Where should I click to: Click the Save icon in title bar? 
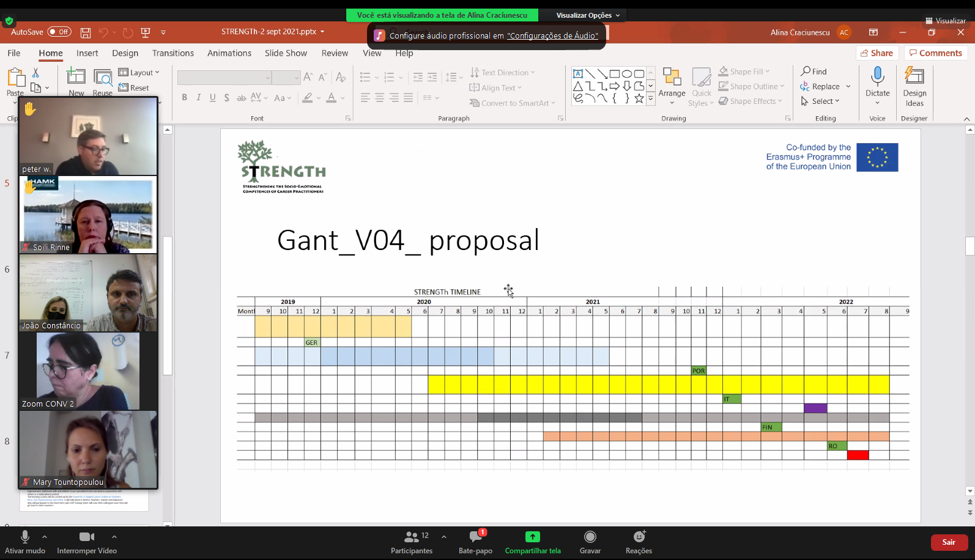pyautogui.click(x=86, y=32)
